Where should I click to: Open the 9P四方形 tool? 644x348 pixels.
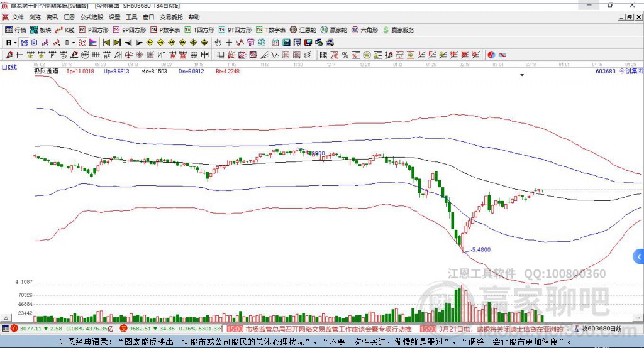click(130, 30)
